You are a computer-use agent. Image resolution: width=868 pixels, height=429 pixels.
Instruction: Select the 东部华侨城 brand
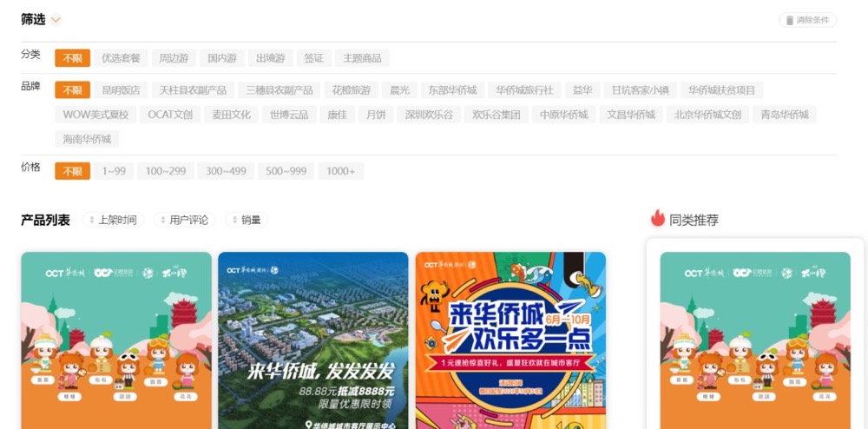pyautogui.click(x=453, y=89)
